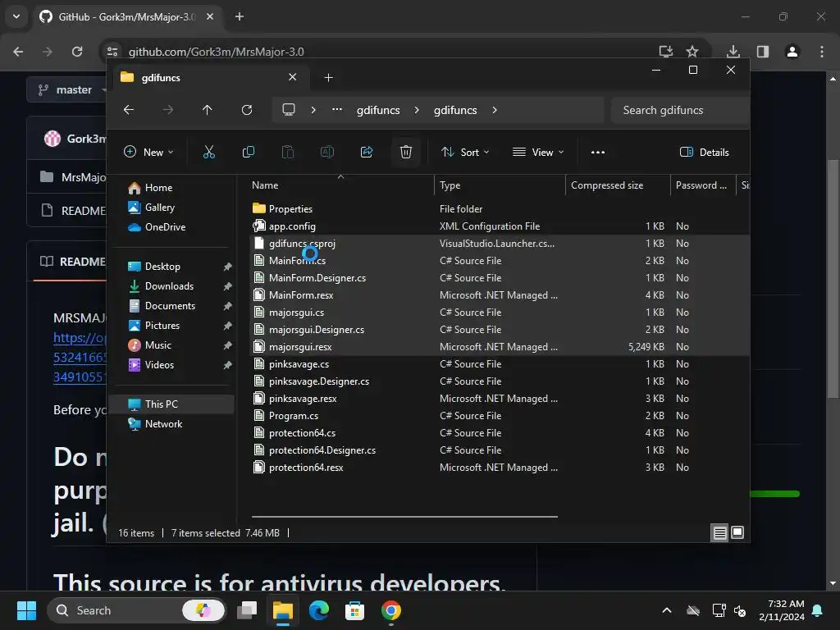The height and width of the screenshot is (630, 840).
Task: Select app.config file
Action: point(498,226)
